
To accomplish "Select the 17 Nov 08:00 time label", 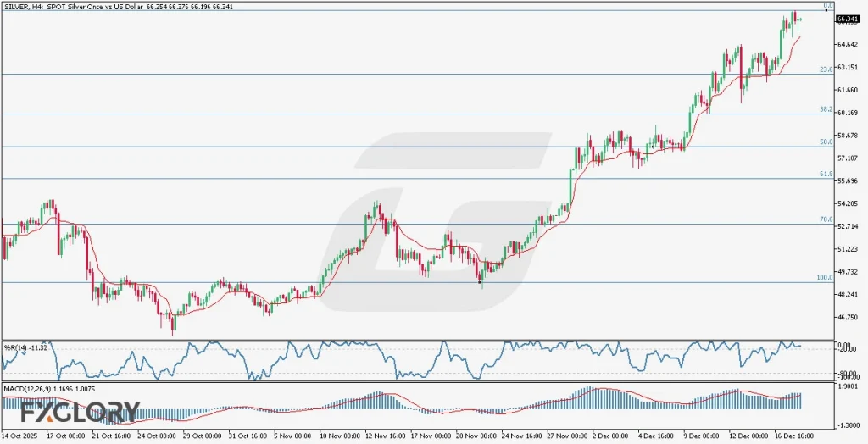I will coord(430,436).
